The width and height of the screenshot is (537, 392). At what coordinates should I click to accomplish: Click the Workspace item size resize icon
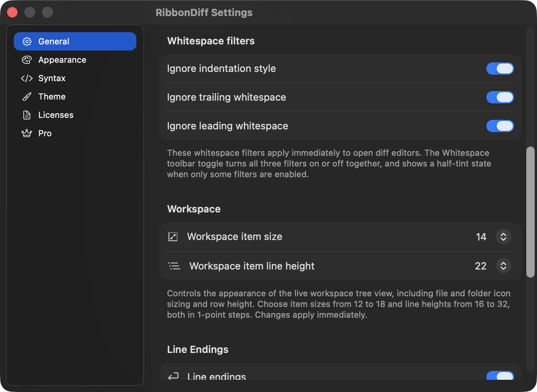[173, 237]
